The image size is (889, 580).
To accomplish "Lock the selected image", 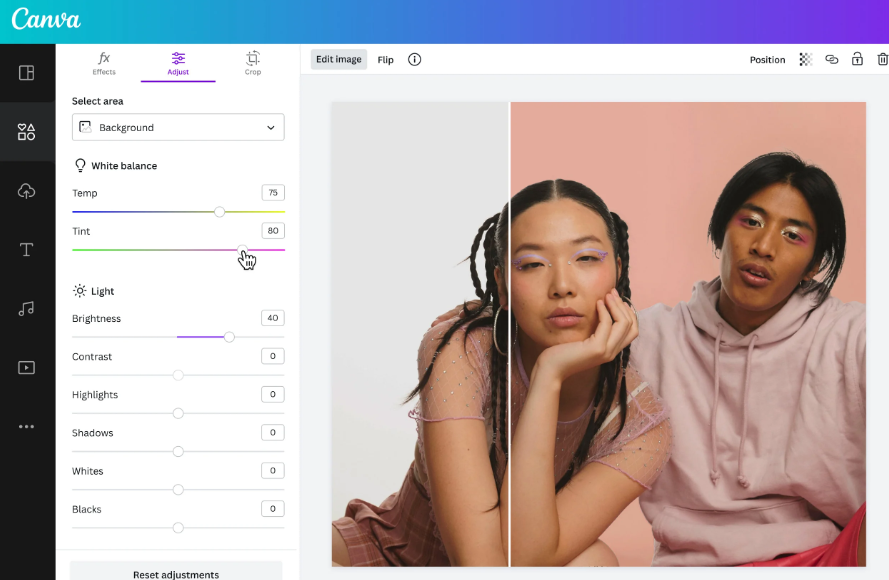I will tap(857, 59).
